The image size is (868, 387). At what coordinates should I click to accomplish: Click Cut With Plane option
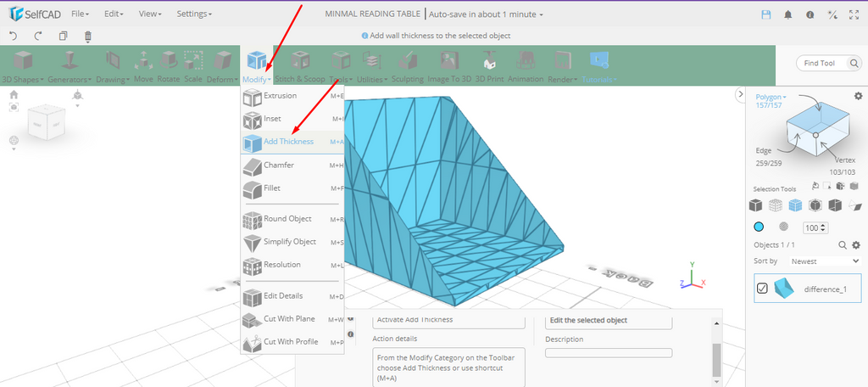tap(290, 319)
